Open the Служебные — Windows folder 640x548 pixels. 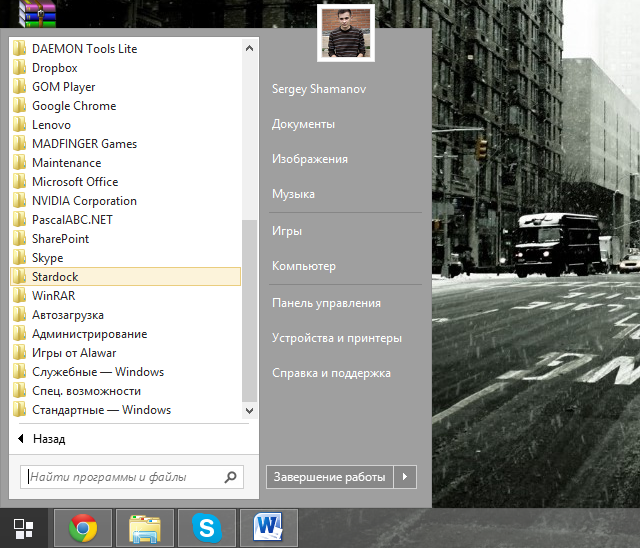(x=125, y=372)
